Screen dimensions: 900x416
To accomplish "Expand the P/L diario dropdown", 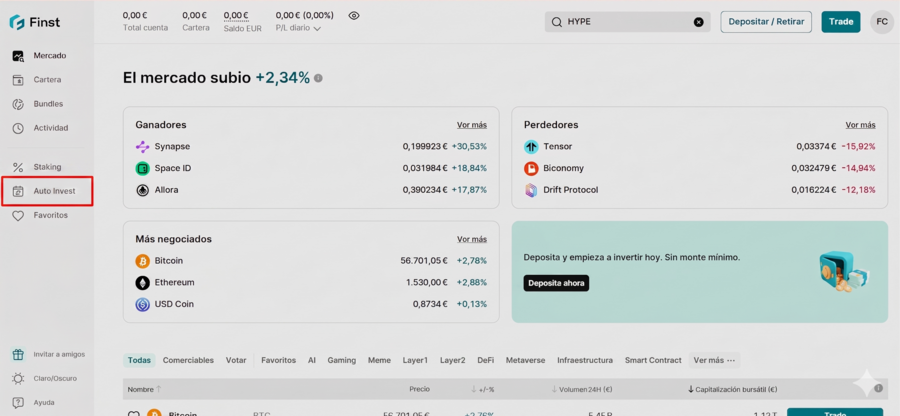I will [298, 28].
